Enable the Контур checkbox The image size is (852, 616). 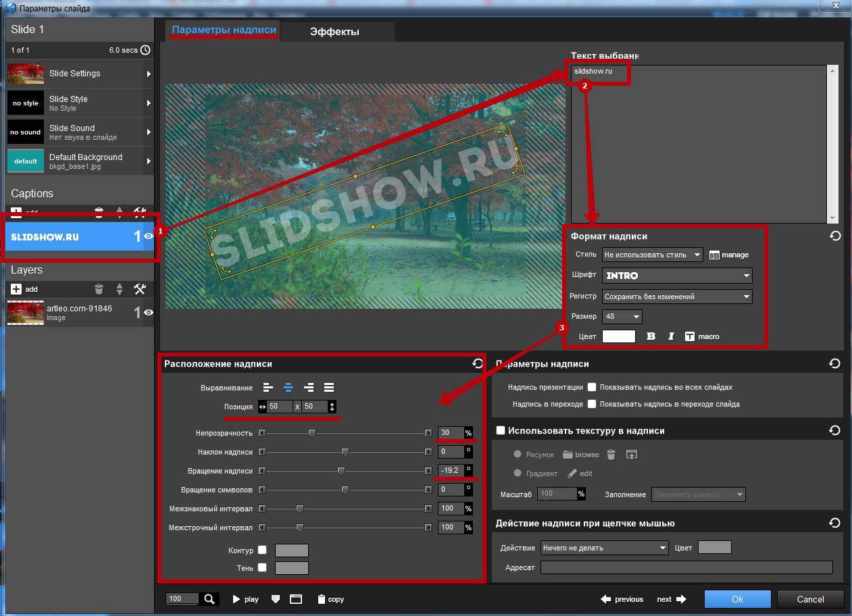(x=262, y=550)
